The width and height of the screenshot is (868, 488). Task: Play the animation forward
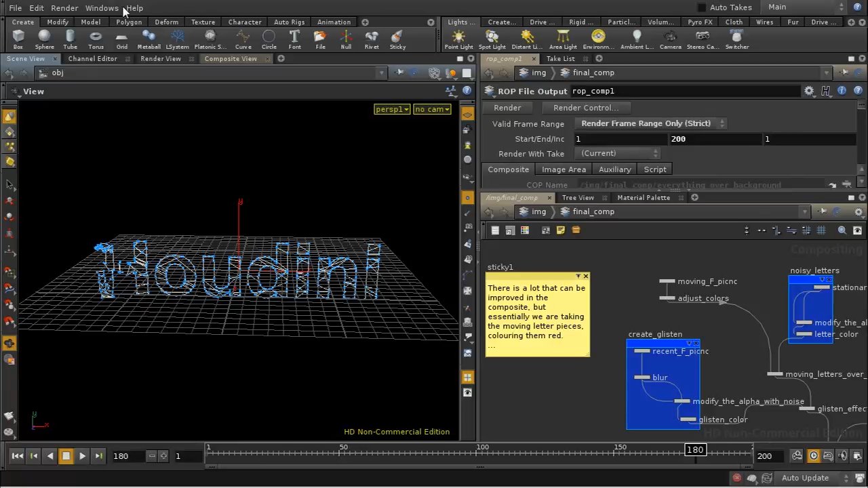pyautogui.click(x=82, y=456)
